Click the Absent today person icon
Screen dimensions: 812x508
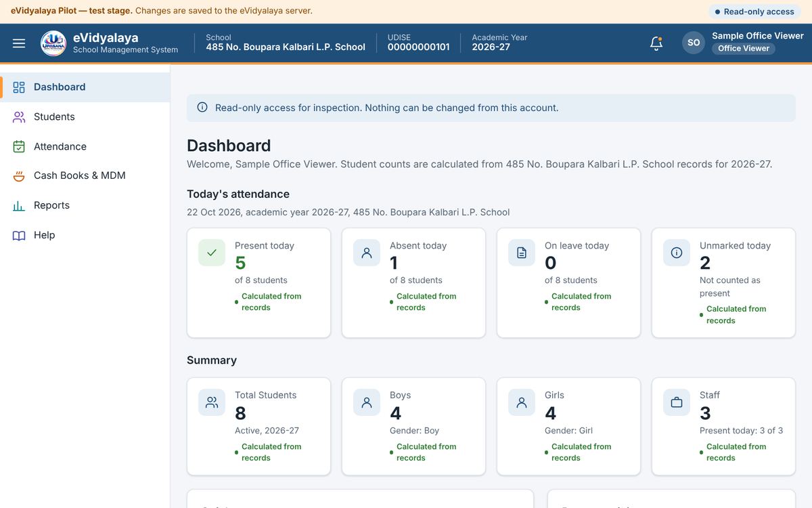pyautogui.click(x=367, y=252)
